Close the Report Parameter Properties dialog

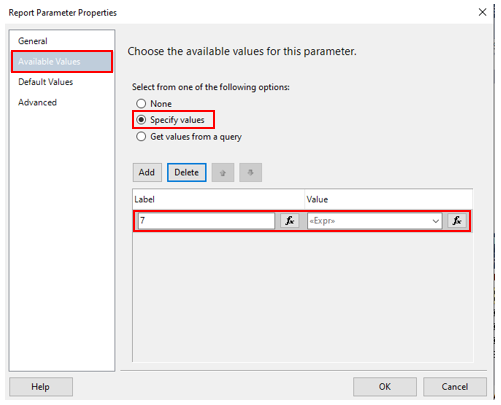pos(482,12)
